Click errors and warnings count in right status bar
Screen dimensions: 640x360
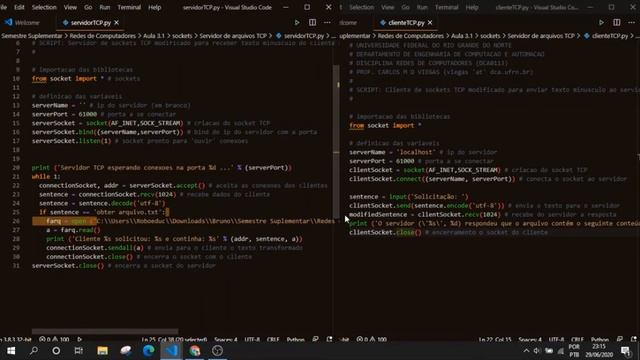(371, 340)
